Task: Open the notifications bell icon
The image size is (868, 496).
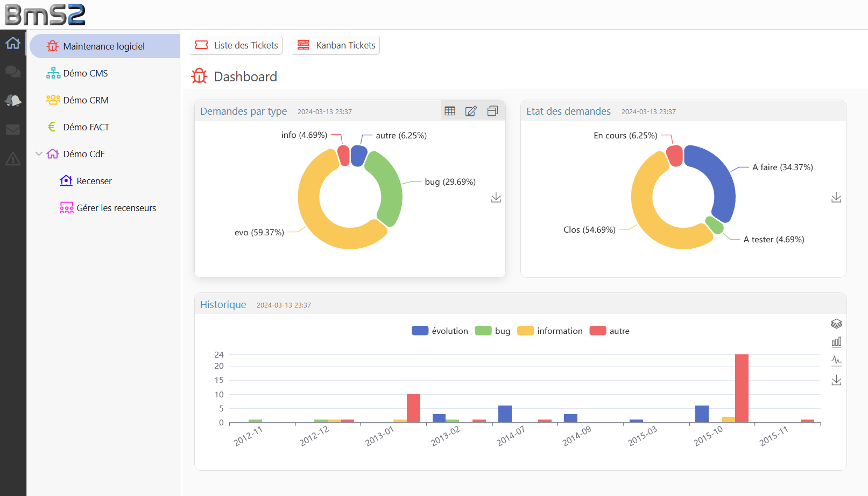Action: (x=13, y=100)
